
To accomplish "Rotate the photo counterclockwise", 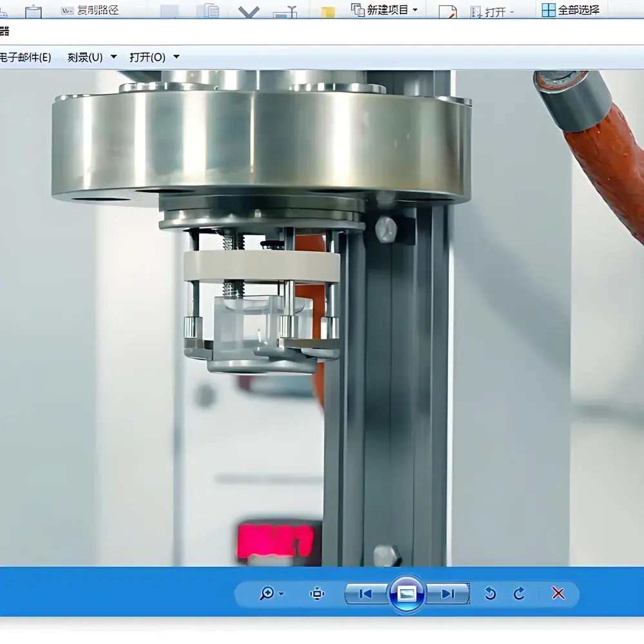I will [x=490, y=594].
